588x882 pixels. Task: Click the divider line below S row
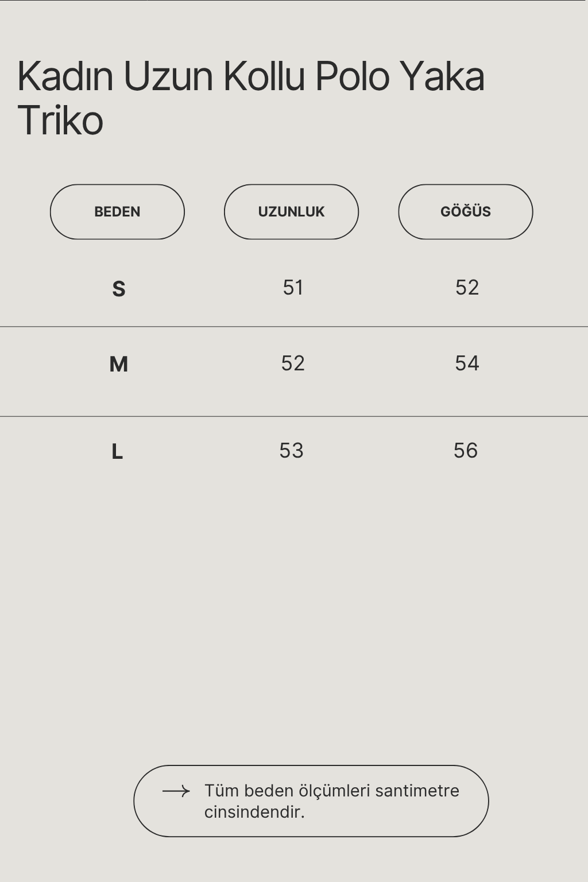294,327
